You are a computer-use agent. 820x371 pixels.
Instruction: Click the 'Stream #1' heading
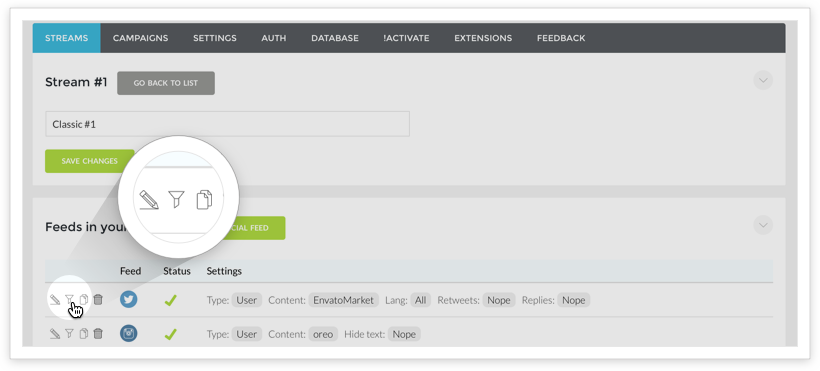coord(76,82)
